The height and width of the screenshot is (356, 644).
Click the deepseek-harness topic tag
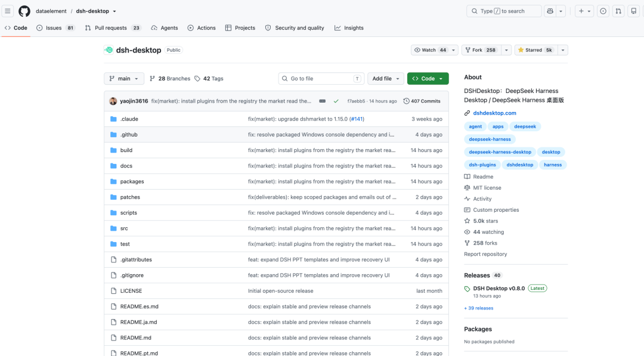(490, 139)
